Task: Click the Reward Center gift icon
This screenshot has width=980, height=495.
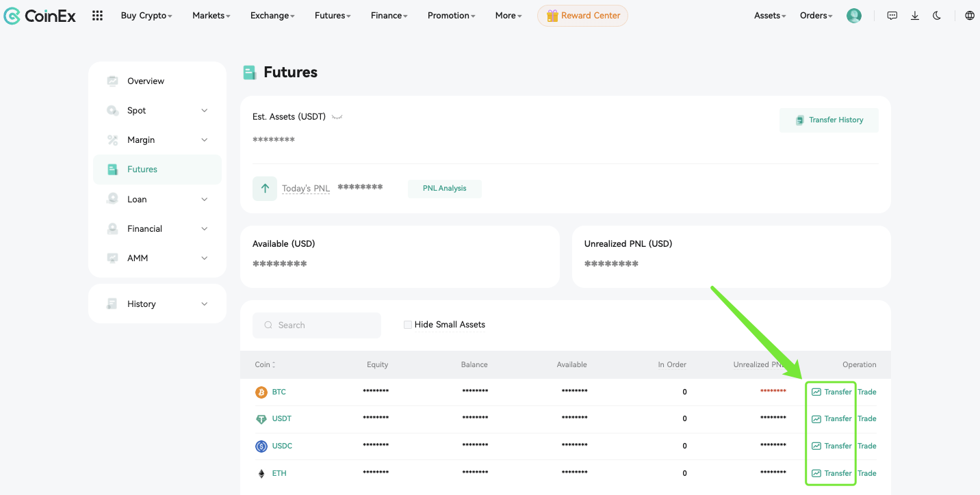Action: 552,16
